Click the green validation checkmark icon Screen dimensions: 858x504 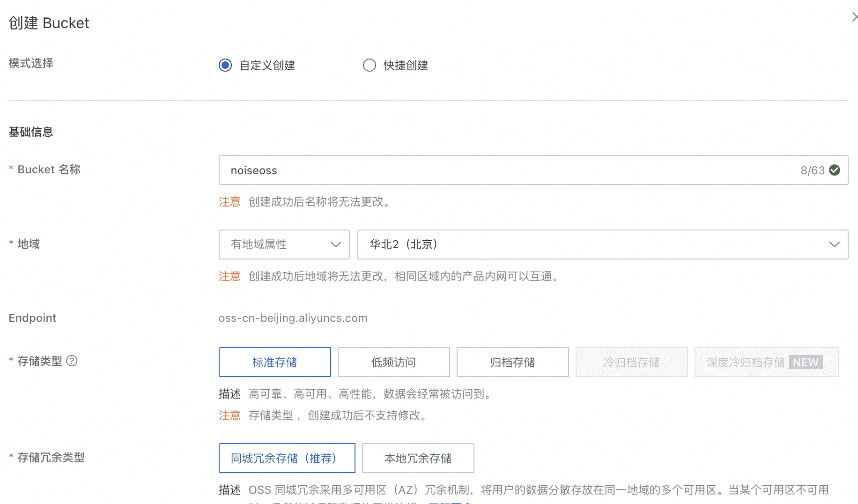(835, 170)
